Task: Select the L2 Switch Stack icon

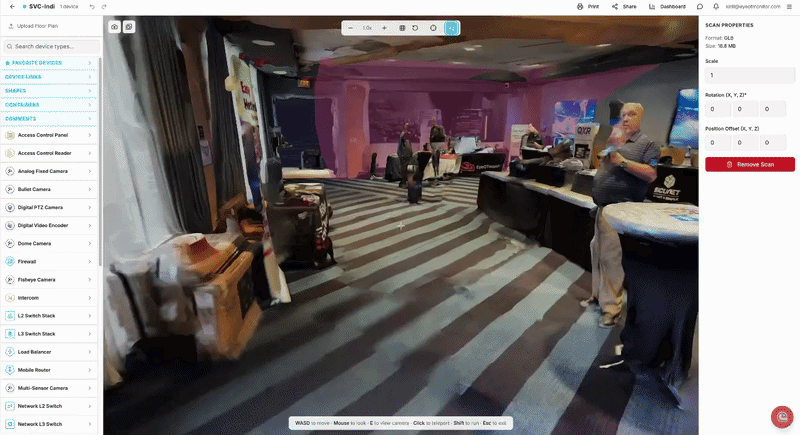Action: (10, 316)
